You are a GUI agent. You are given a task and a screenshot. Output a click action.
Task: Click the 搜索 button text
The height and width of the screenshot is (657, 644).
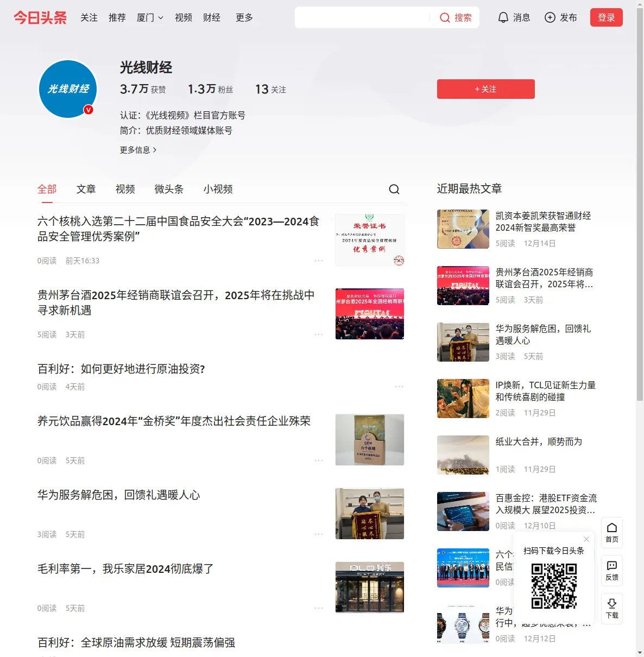[x=463, y=17]
